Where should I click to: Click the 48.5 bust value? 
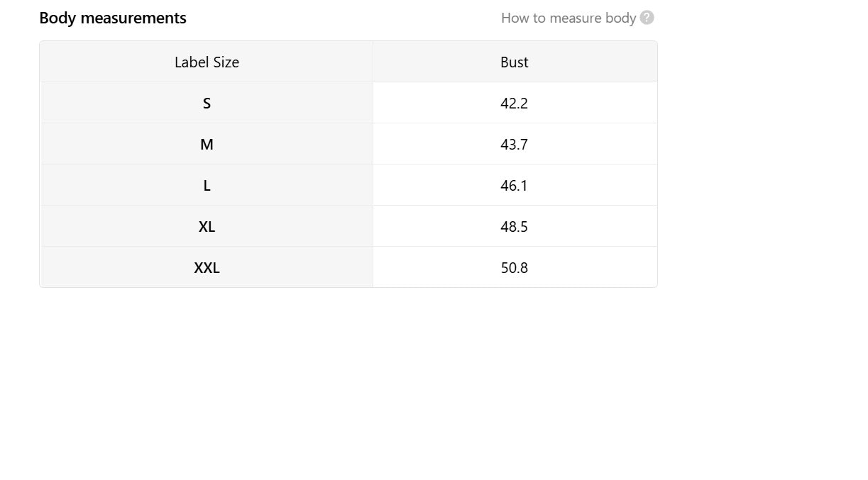pos(515,227)
